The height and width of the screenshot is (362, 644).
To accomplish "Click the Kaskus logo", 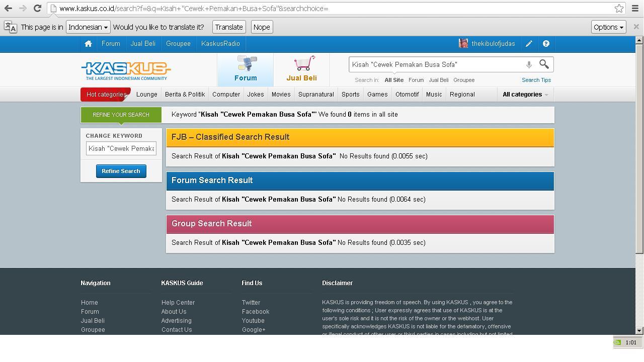I will tap(126, 71).
